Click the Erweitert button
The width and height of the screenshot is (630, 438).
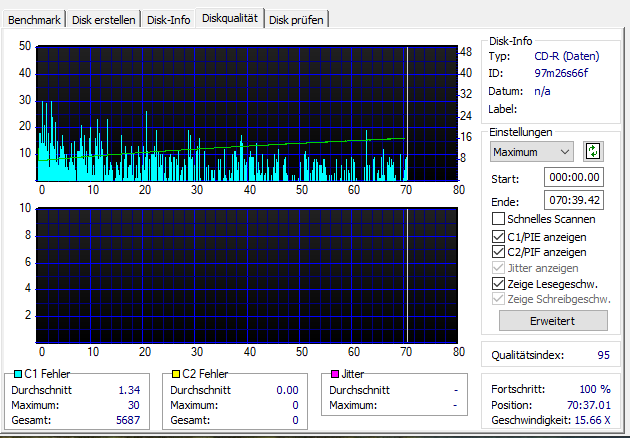pyautogui.click(x=553, y=321)
